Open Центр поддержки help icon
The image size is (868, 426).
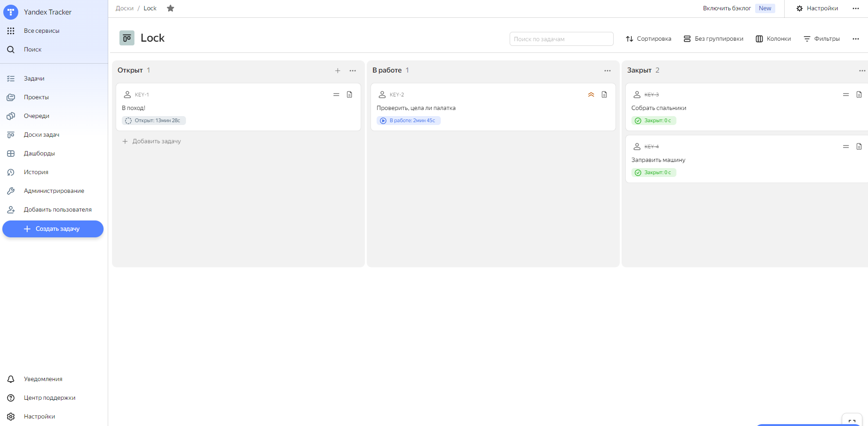pos(11,398)
